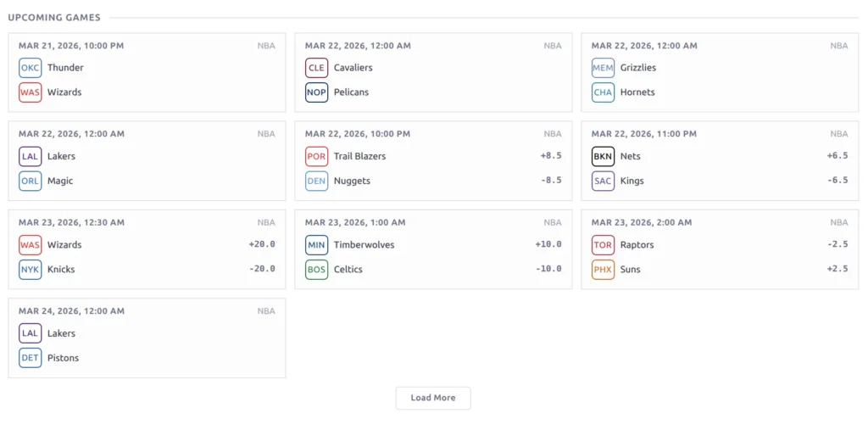Image resolution: width=868 pixels, height=430 pixels.
Task: Select the Hornets team name
Action: click(637, 92)
